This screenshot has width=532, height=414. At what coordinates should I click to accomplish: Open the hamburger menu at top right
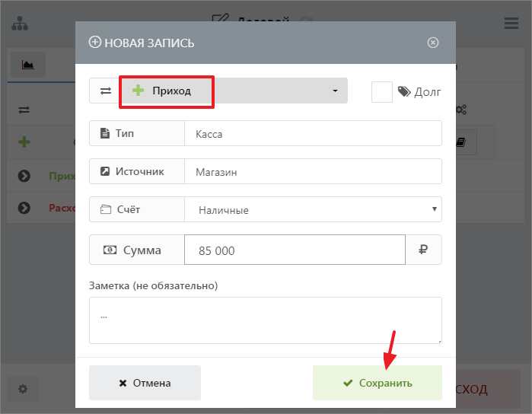511,23
